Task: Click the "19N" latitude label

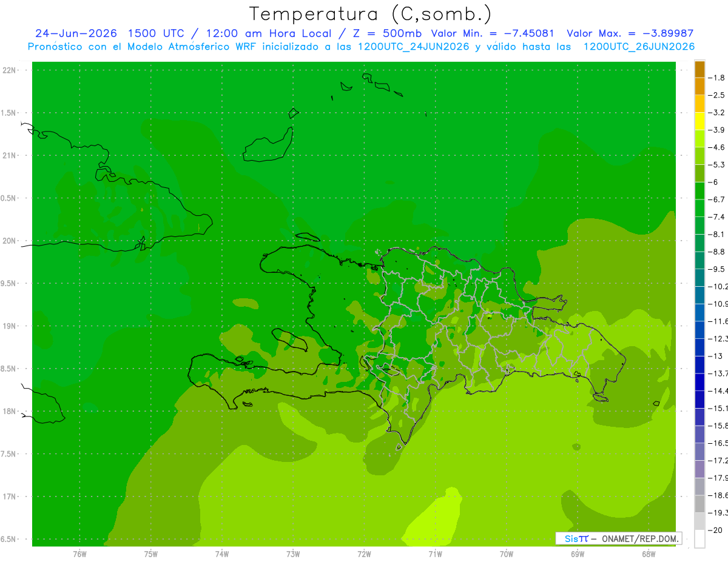Action: 10,326
